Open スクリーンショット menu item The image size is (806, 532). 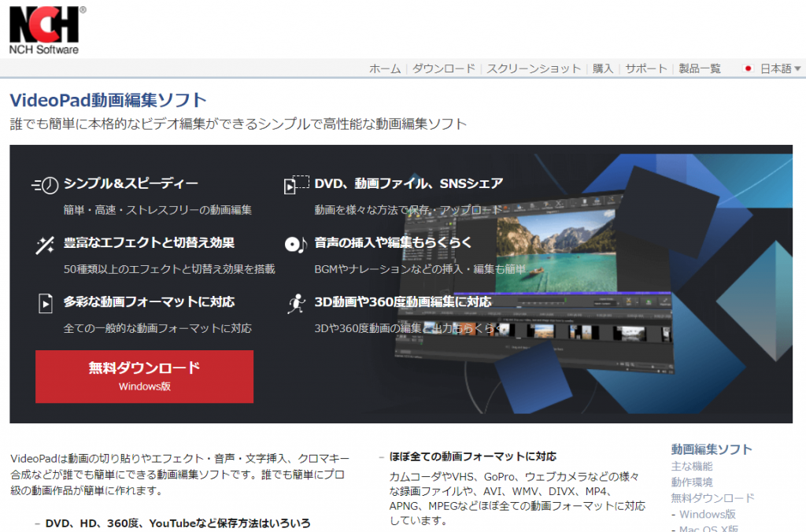[x=534, y=68]
